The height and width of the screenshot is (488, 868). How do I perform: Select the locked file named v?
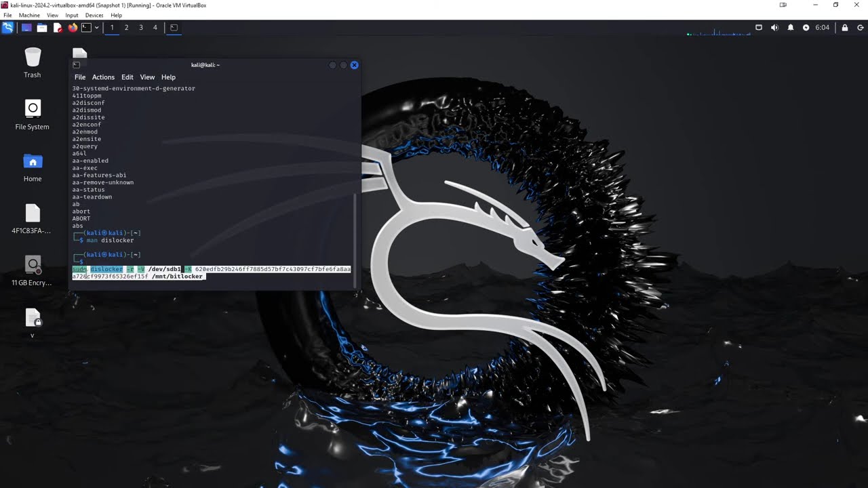(x=33, y=323)
